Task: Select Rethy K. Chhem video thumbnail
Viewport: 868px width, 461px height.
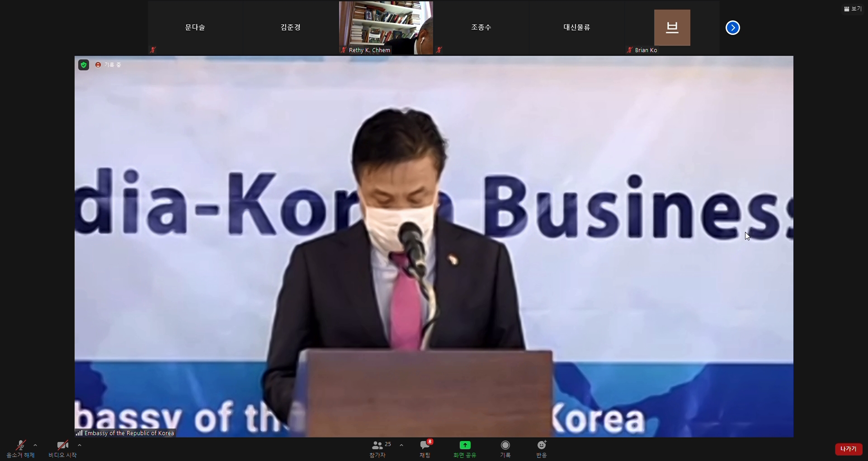Action: coord(386,28)
